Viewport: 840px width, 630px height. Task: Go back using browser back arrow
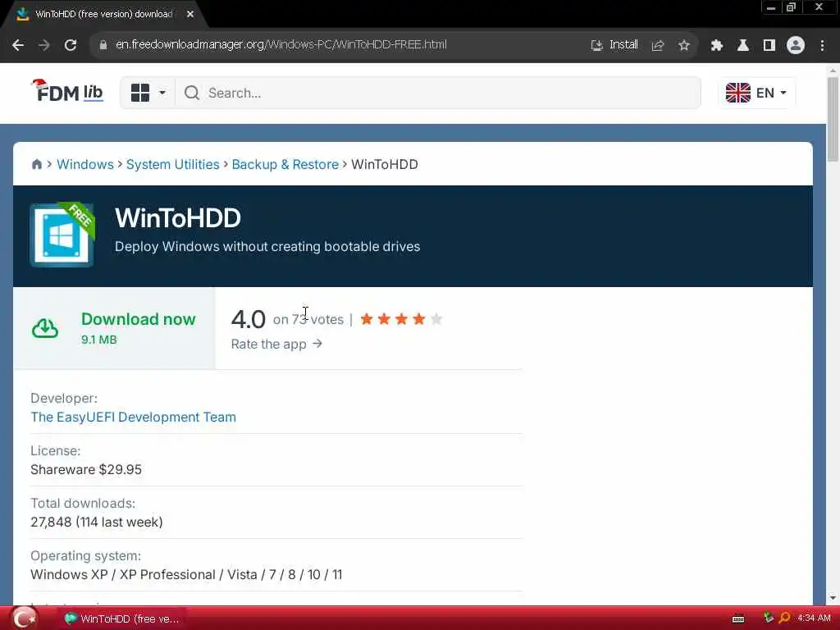coord(18,45)
